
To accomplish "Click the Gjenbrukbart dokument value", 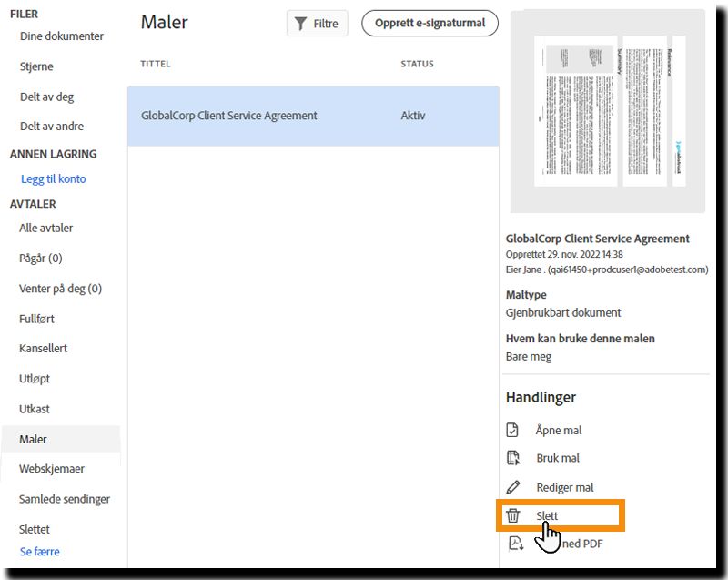I will (x=563, y=312).
